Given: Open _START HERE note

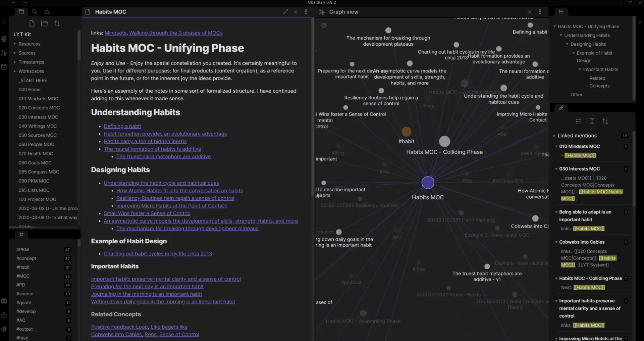Looking at the screenshot, I should click(x=33, y=81).
